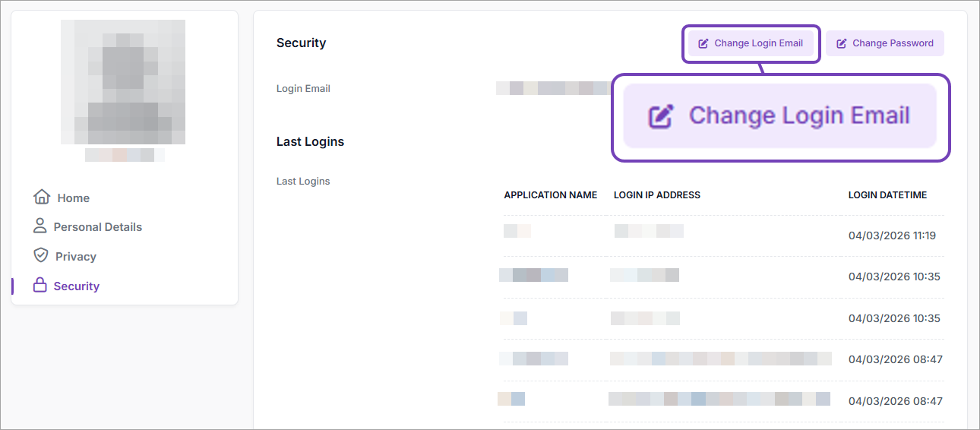980x430 pixels.
Task: Open the Home menu label
Action: pos(74,198)
